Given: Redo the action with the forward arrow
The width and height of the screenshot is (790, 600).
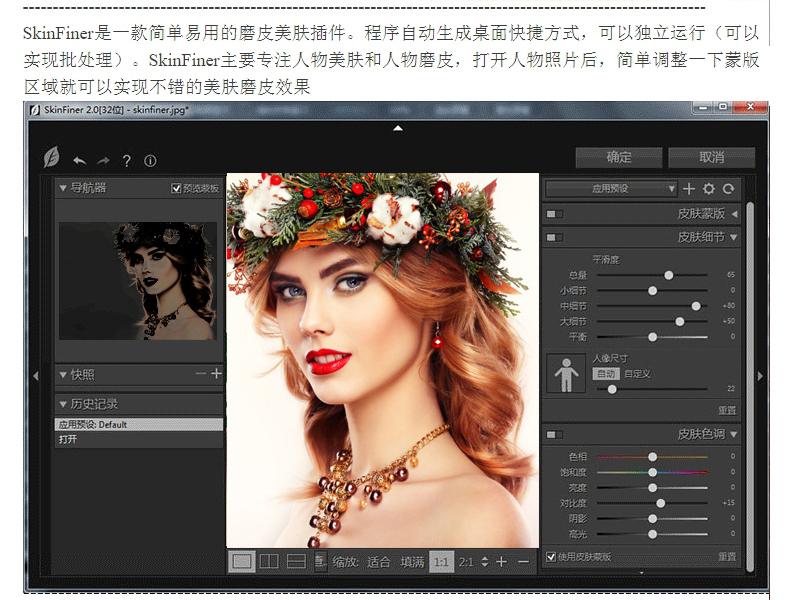Looking at the screenshot, I should tap(103, 161).
